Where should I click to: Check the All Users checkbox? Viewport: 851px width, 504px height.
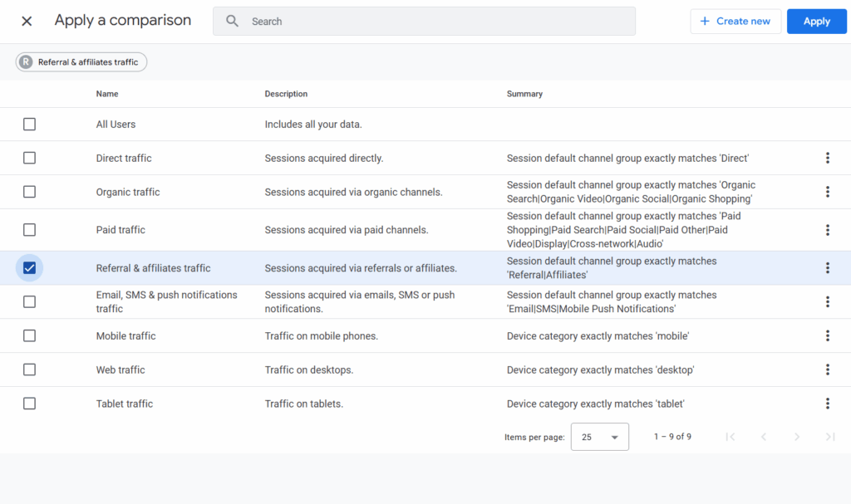click(x=29, y=125)
